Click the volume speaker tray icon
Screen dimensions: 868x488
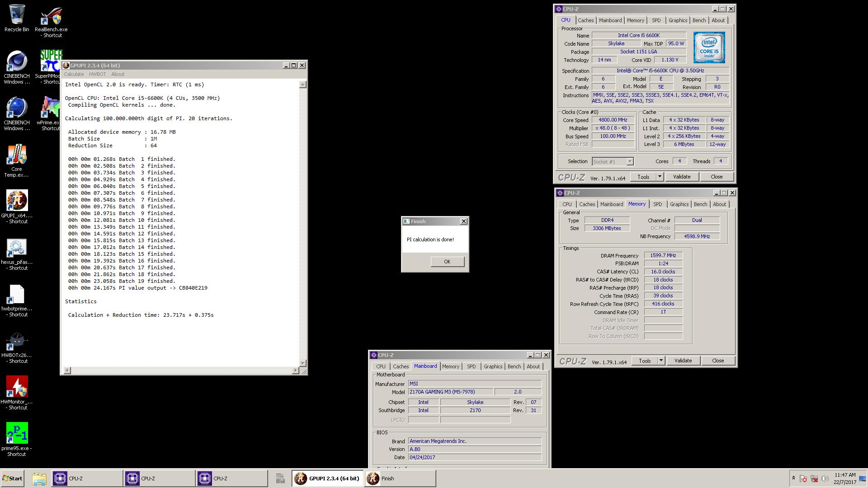coord(825,479)
